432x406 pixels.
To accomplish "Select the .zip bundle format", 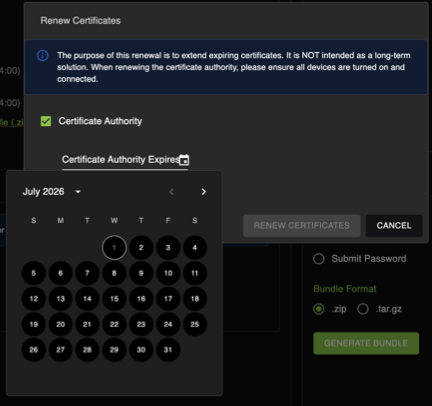I will (x=319, y=309).
